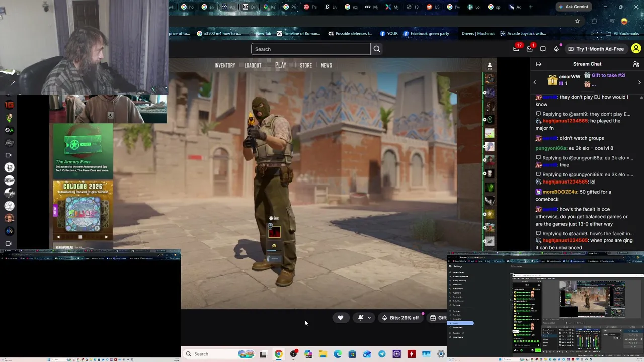This screenshot has width=644, height=362.
Task: Show previous news banner with left arrow
Action: click(58, 237)
